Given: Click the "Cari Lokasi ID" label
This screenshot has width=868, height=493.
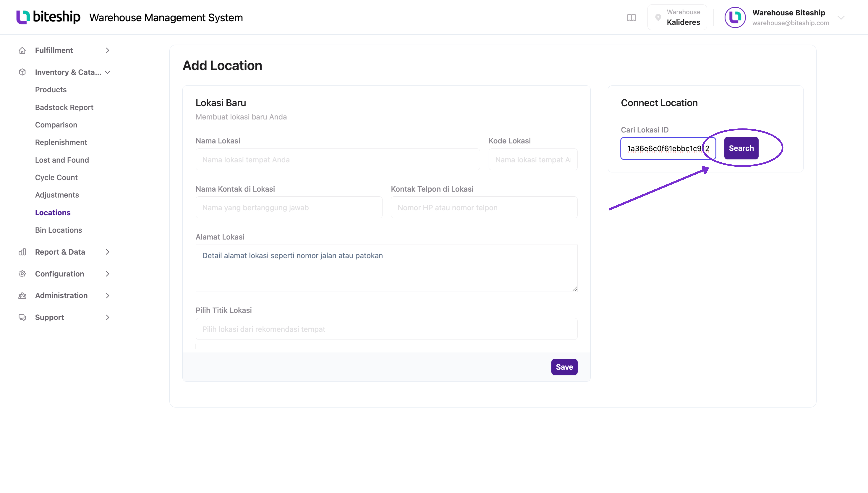Looking at the screenshot, I should pyautogui.click(x=645, y=130).
